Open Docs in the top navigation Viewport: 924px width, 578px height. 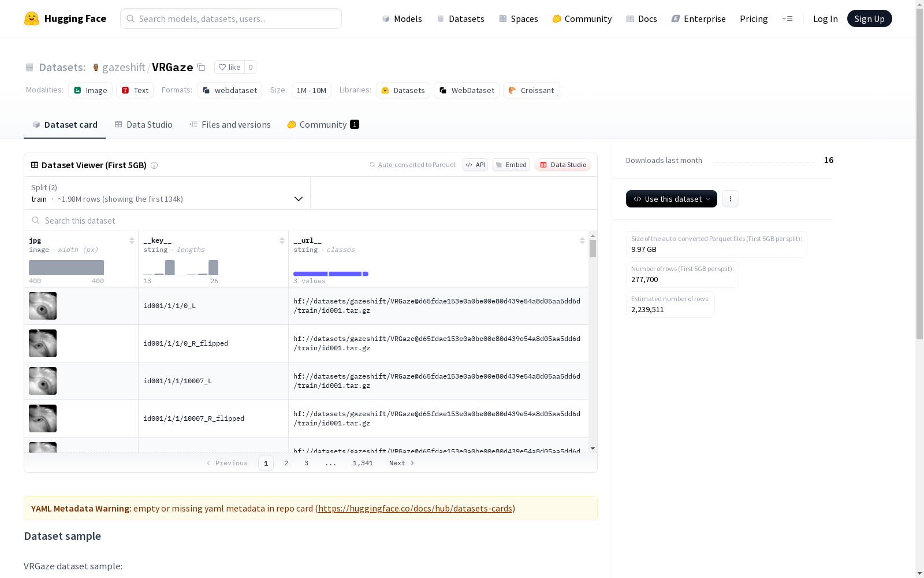(x=642, y=18)
